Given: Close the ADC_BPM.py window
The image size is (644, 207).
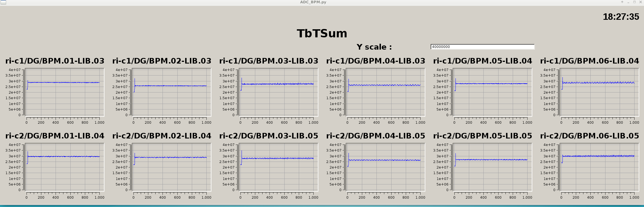Looking at the screenshot, I should [640, 2].
